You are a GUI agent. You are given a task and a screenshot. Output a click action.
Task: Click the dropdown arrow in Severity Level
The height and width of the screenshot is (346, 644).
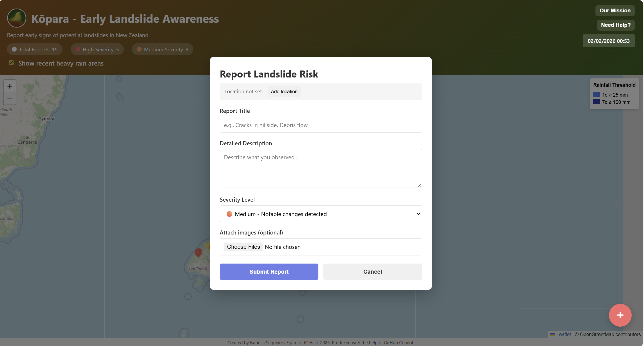coord(418,214)
